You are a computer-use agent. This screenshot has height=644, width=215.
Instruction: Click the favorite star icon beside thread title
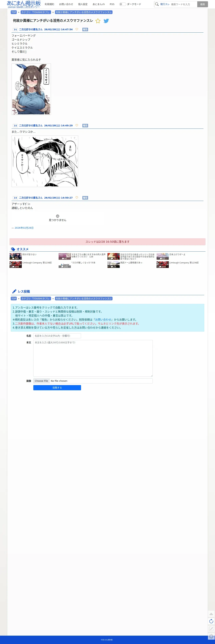point(98,21)
